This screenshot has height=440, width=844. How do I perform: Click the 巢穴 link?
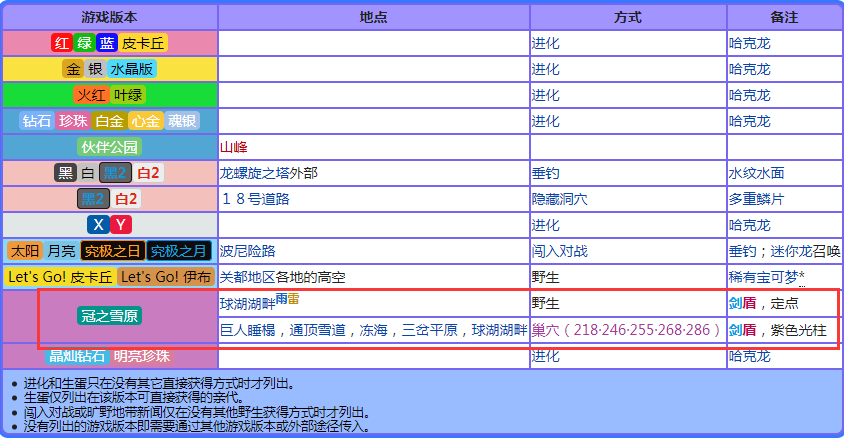coord(546,330)
